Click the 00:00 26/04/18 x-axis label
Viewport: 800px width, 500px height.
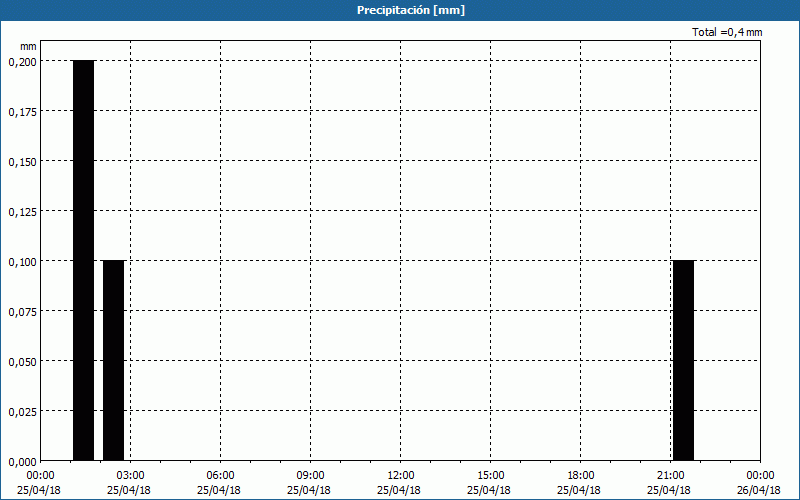(760, 483)
